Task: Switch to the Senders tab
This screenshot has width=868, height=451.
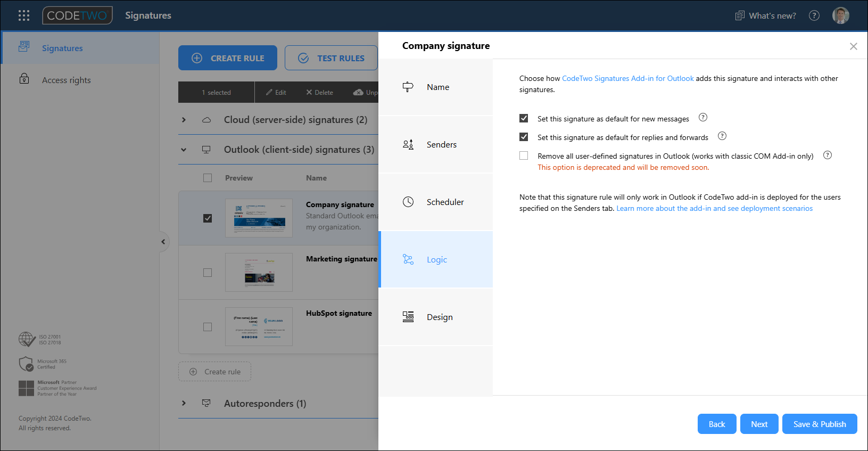Action: click(436, 144)
